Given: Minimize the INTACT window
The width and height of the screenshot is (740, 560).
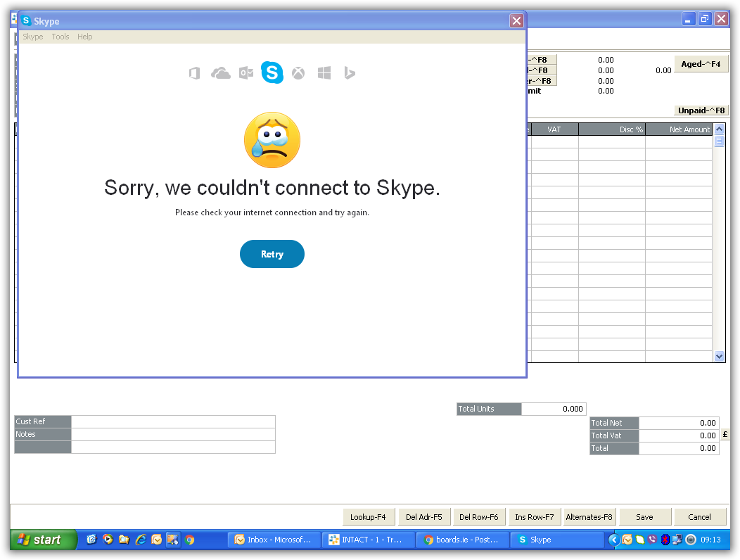Looking at the screenshot, I should coord(689,19).
